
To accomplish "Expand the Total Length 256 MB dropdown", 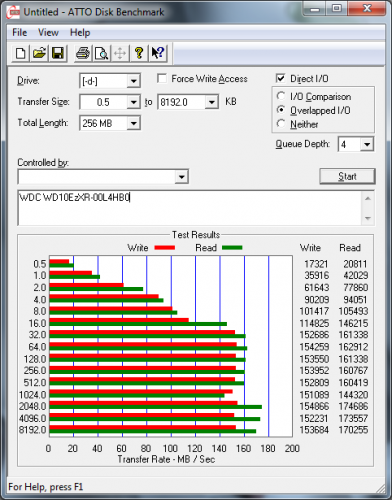I will pos(133,123).
